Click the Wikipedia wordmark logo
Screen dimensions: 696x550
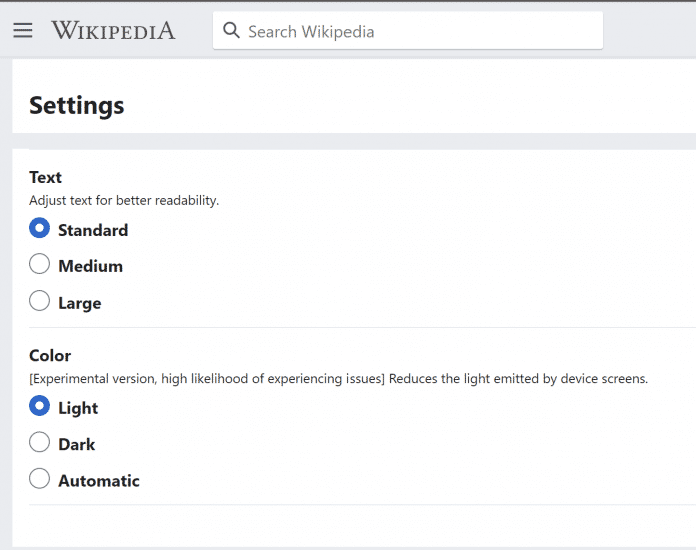click(113, 30)
